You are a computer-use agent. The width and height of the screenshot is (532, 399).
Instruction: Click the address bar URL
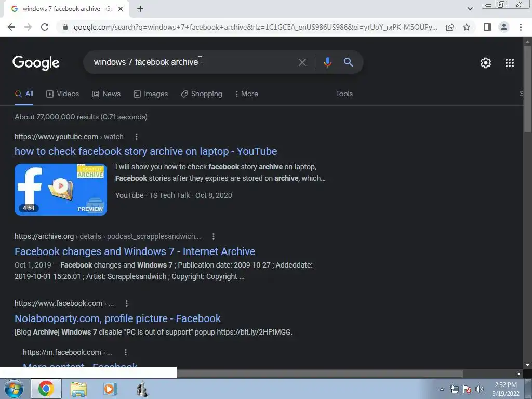point(255,27)
